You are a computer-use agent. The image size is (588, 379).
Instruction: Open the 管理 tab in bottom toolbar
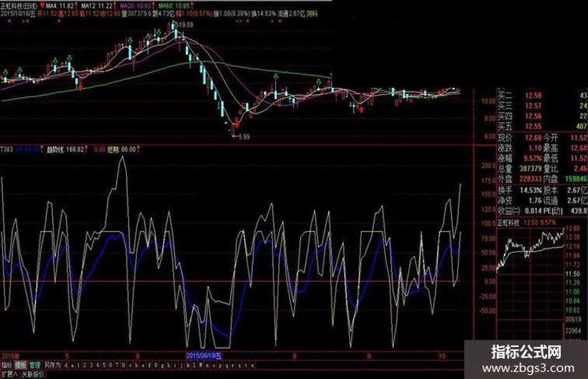tap(35, 365)
